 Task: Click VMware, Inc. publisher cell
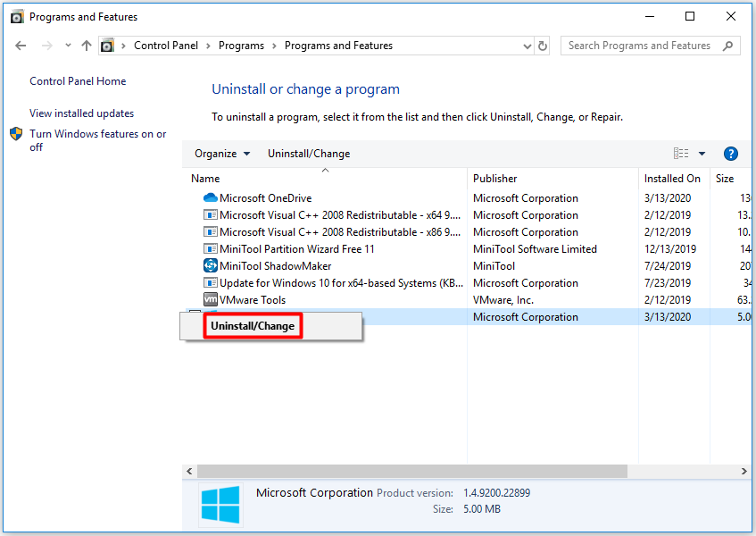[503, 300]
